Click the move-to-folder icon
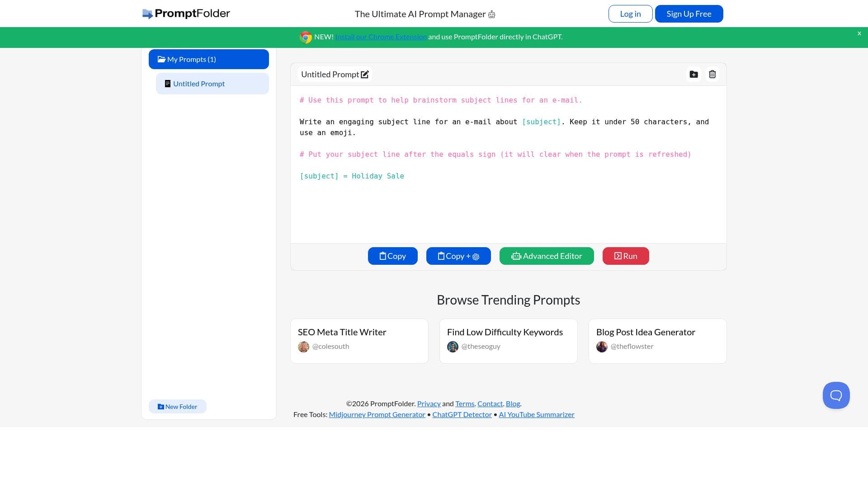Viewport: 868px width, 488px height. point(693,75)
